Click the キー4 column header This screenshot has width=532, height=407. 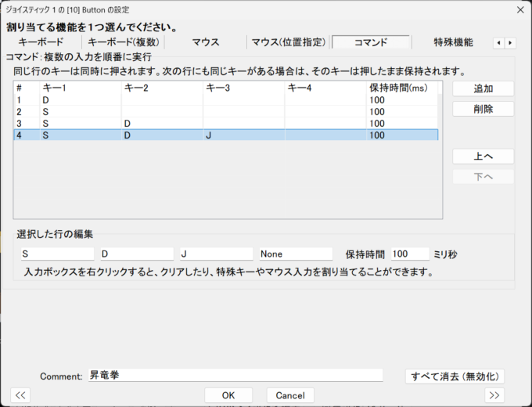click(x=325, y=88)
